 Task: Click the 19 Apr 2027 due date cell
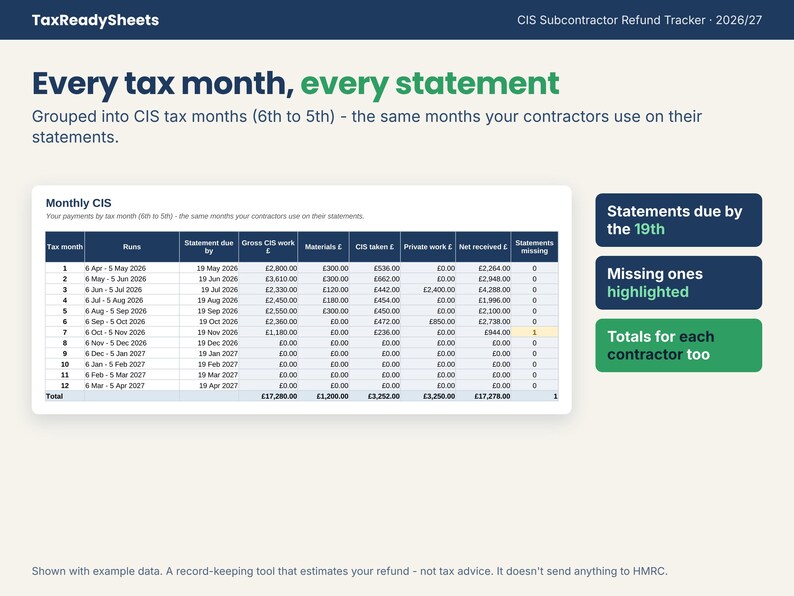(x=209, y=385)
